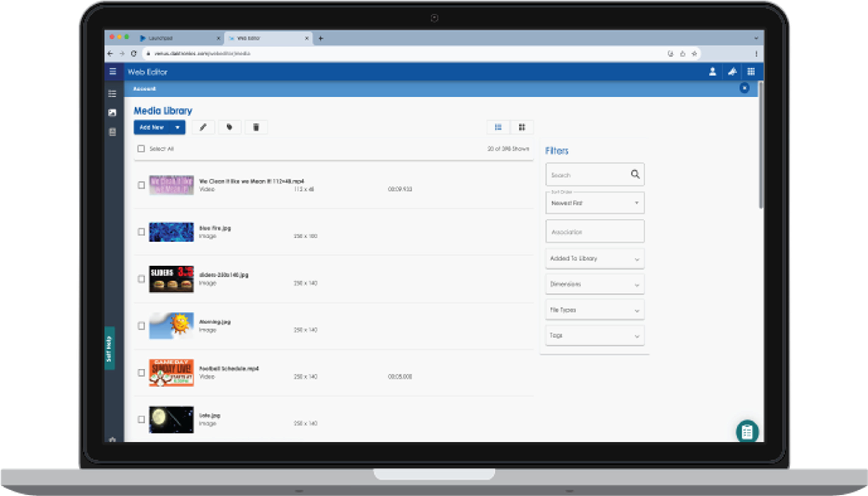The image size is (868, 496).
Task: Click the Add New button
Action: tap(152, 127)
